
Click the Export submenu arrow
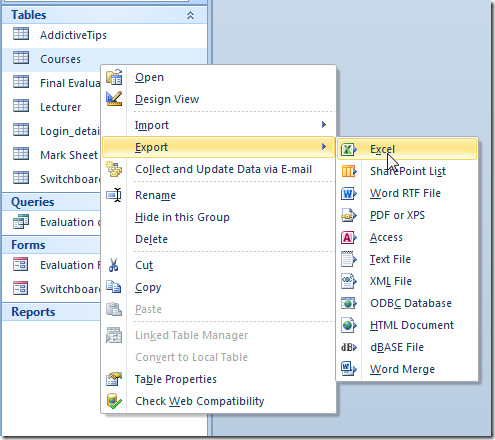pyautogui.click(x=324, y=147)
